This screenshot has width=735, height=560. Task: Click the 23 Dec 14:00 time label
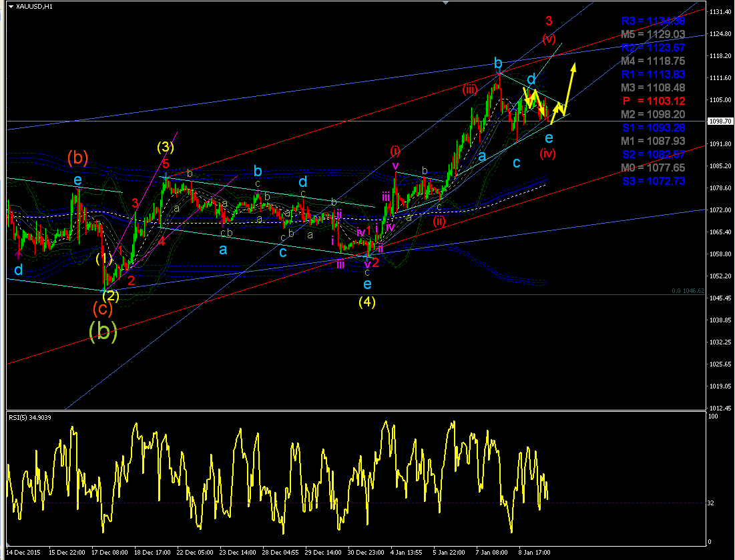[238, 552]
